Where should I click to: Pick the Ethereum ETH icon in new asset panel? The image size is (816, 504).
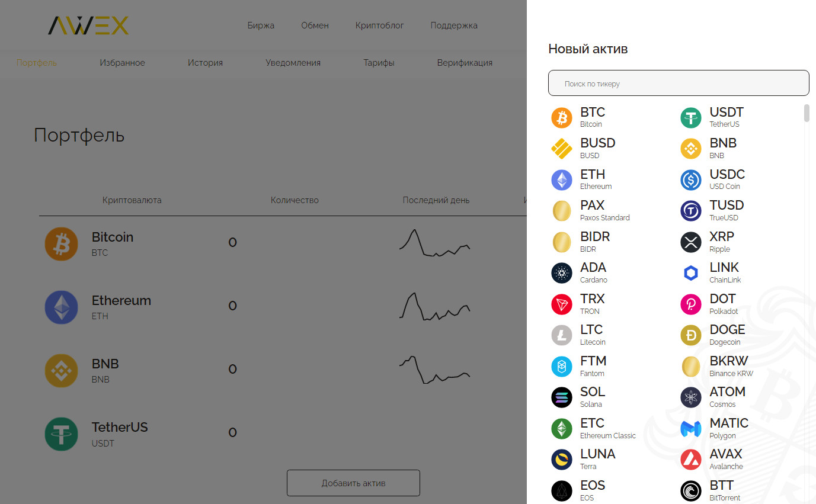562,179
